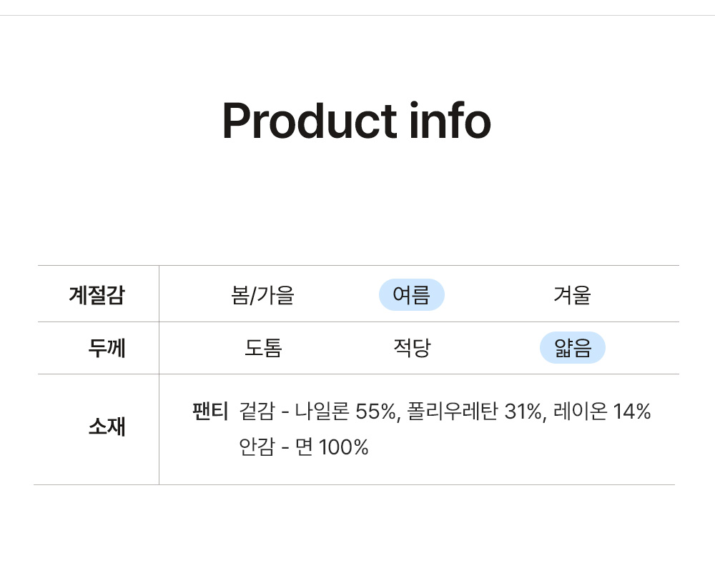Screen dimensions: 715x588
Task: Click the word Product in the heading
Action: 310,121
